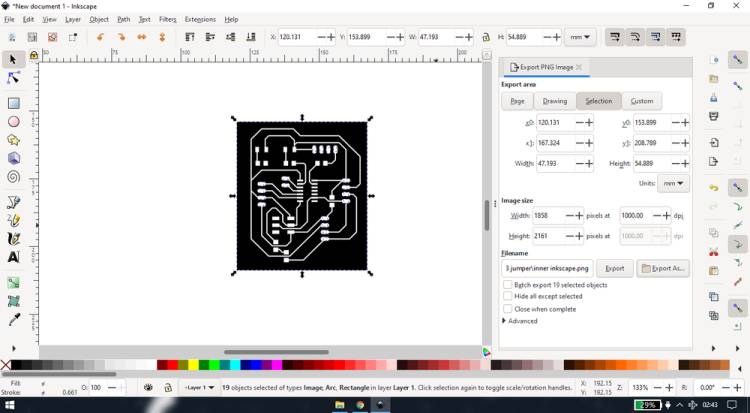The width and height of the screenshot is (750, 413).
Task: Lower selection to bottom
Action: click(x=251, y=37)
